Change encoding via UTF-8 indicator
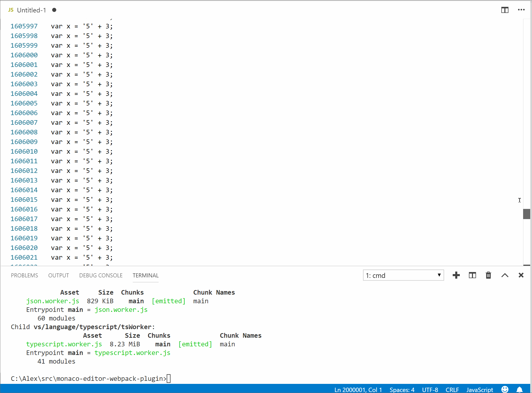This screenshot has width=532, height=393. 430,390
